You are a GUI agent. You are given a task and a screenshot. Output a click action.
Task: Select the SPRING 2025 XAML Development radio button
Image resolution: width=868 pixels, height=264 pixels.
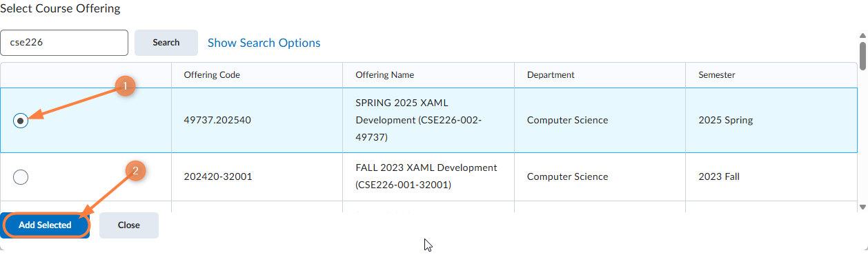pyautogui.click(x=21, y=120)
